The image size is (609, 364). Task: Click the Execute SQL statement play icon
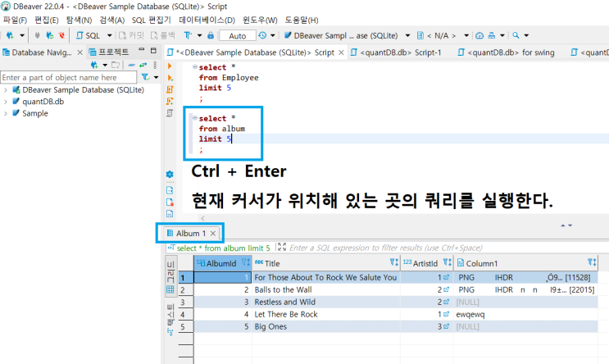[170, 66]
